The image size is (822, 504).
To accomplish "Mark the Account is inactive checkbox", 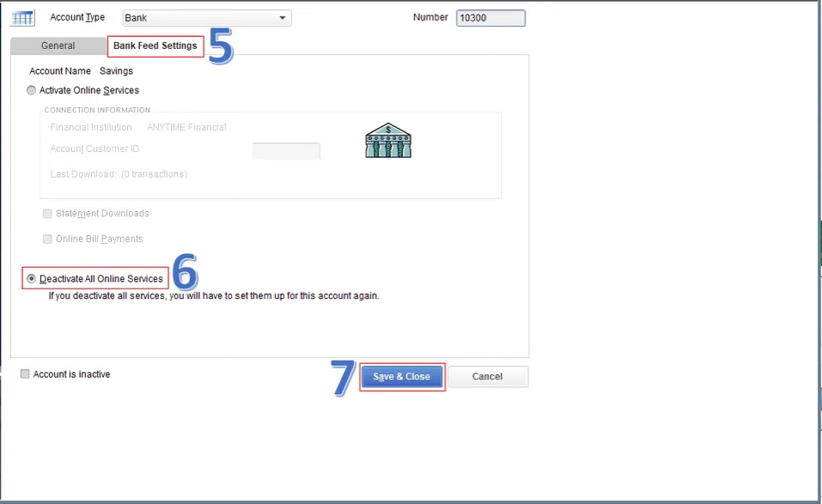I will point(25,374).
